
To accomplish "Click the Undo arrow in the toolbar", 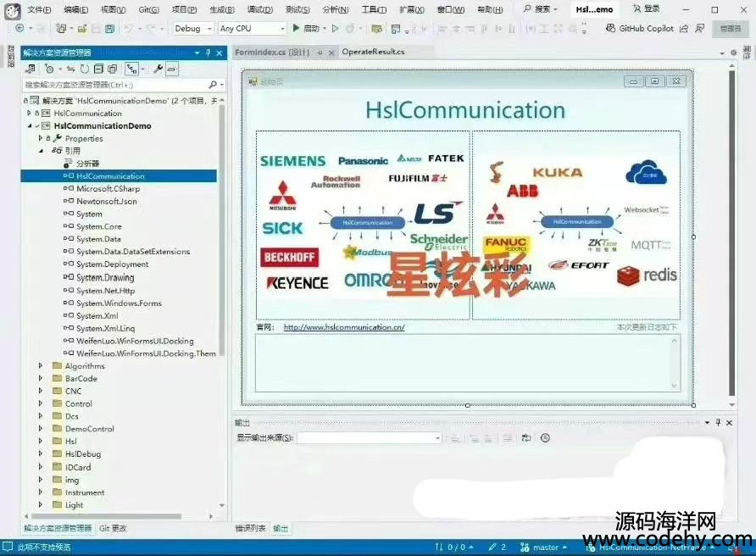I will [x=128, y=29].
